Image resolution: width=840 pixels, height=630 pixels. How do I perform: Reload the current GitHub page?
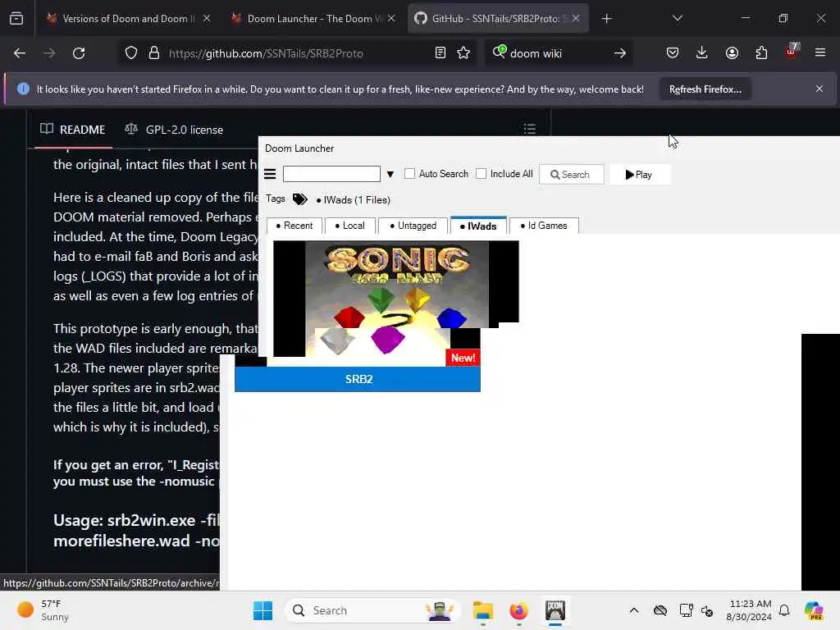tap(79, 53)
